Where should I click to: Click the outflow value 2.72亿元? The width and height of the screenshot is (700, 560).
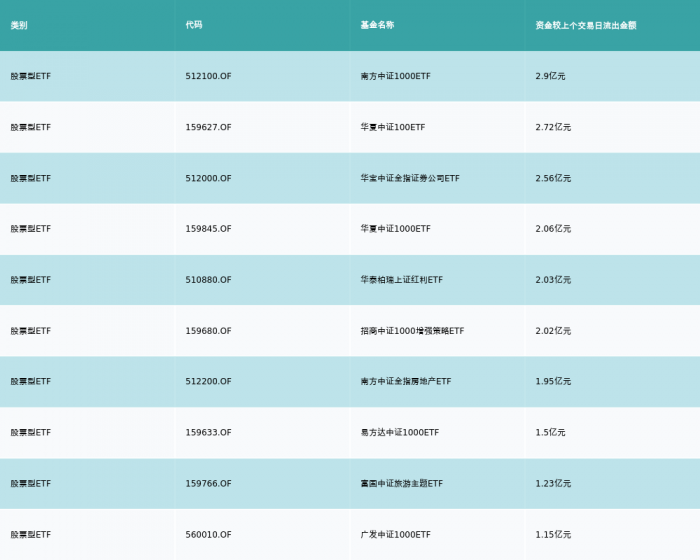click(553, 127)
